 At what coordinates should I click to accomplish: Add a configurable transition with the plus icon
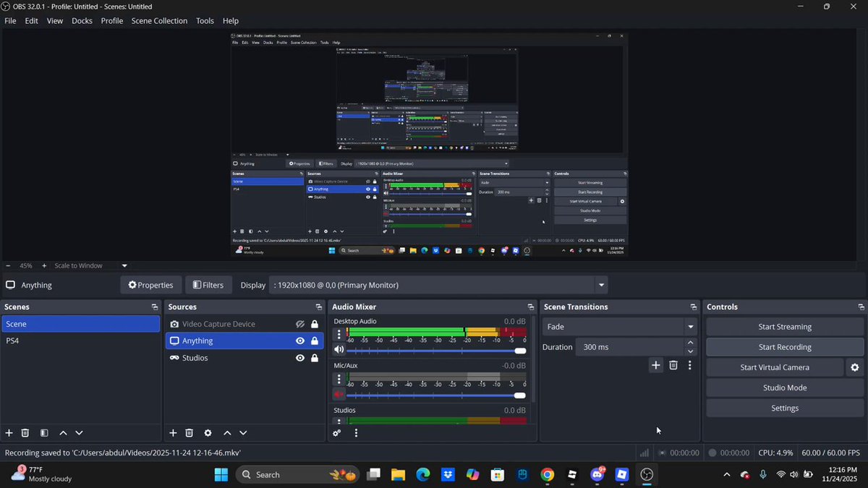[x=655, y=365]
